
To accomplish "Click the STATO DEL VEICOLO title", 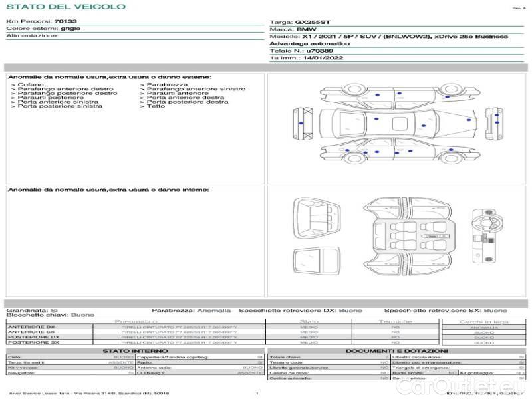I will [65, 7].
